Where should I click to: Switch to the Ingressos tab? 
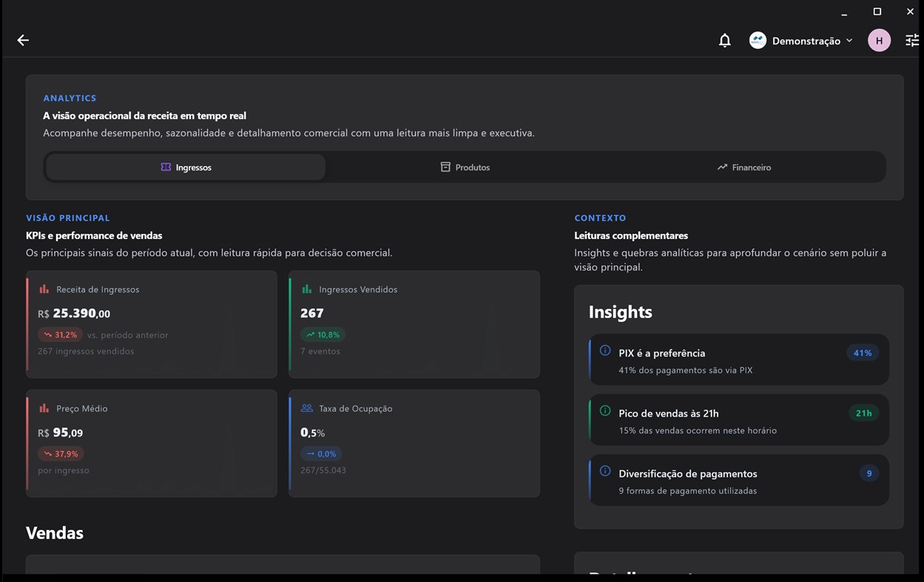[x=186, y=167]
